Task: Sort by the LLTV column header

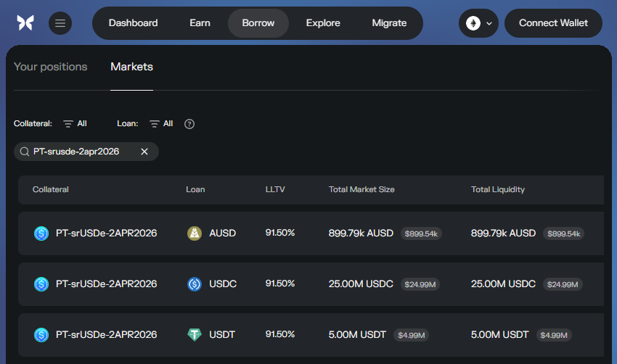Action: pyautogui.click(x=275, y=189)
